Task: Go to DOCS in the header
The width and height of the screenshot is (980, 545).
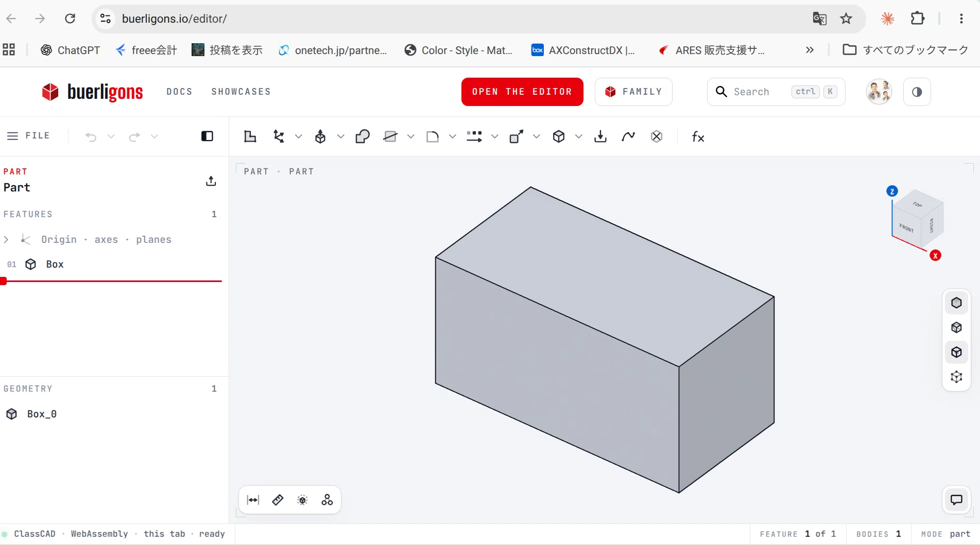Action: 179,92
